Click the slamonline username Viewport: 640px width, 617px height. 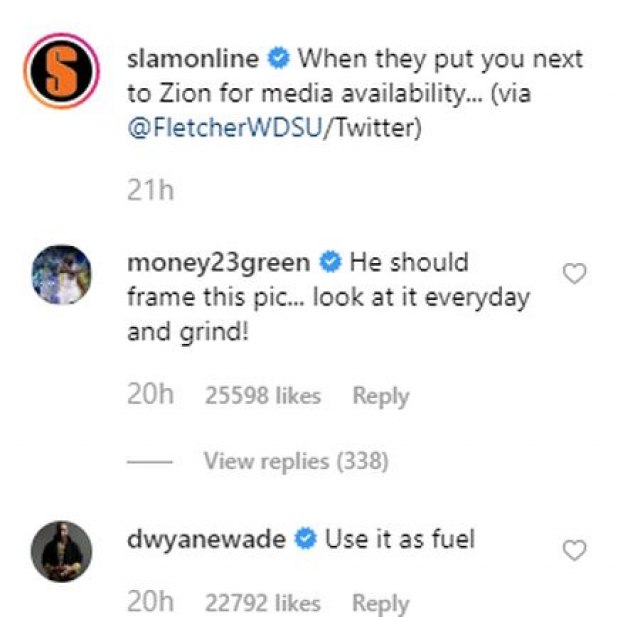tap(193, 57)
